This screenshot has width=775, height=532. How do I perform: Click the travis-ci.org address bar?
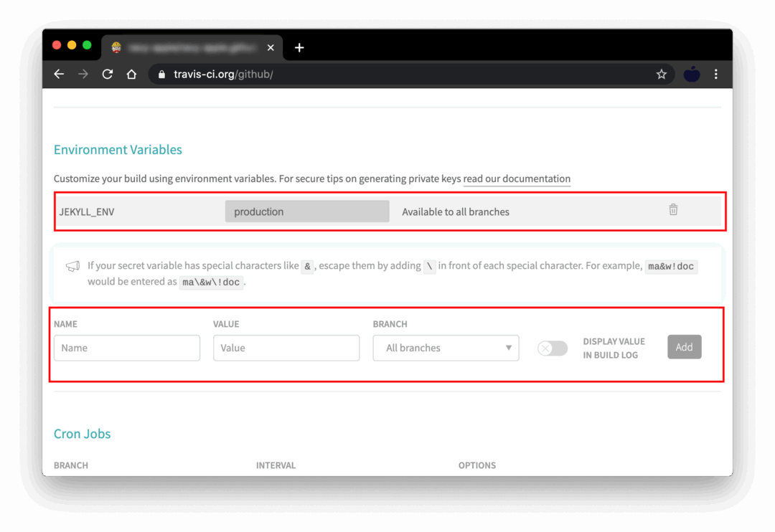[x=402, y=74]
